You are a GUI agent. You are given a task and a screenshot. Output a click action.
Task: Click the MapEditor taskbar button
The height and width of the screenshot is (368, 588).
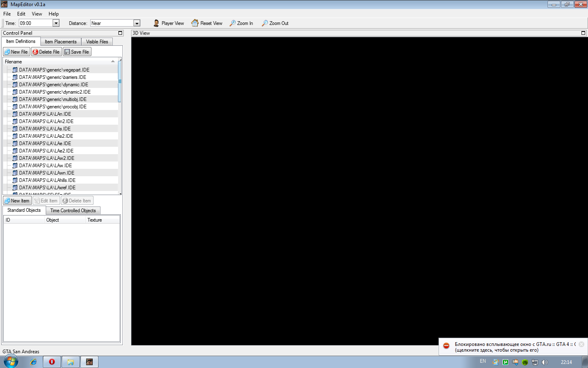click(89, 362)
